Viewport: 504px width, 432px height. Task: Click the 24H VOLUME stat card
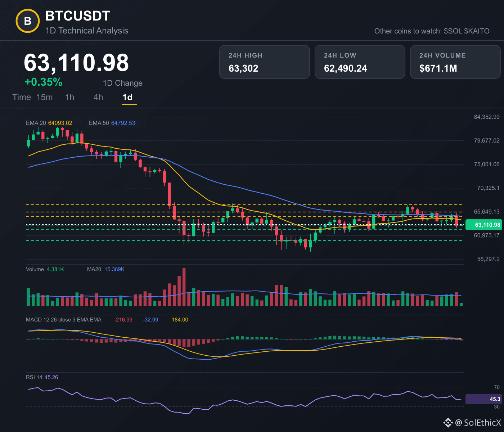455,62
